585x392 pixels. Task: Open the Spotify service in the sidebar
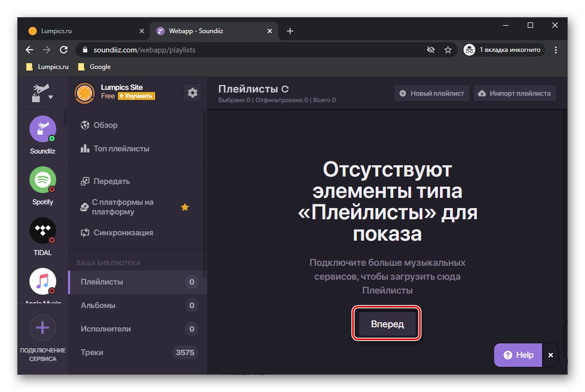(x=42, y=180)
